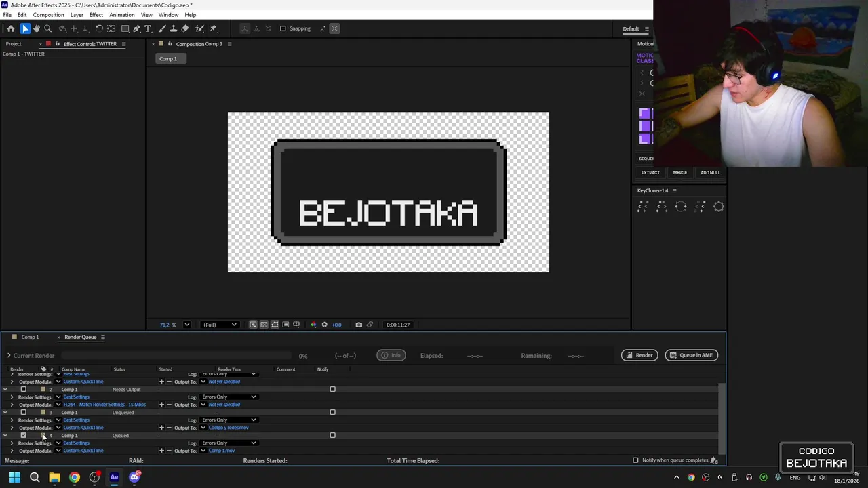Enable the Snapping checkbox
Screen dimensions: 868x488
283,28
